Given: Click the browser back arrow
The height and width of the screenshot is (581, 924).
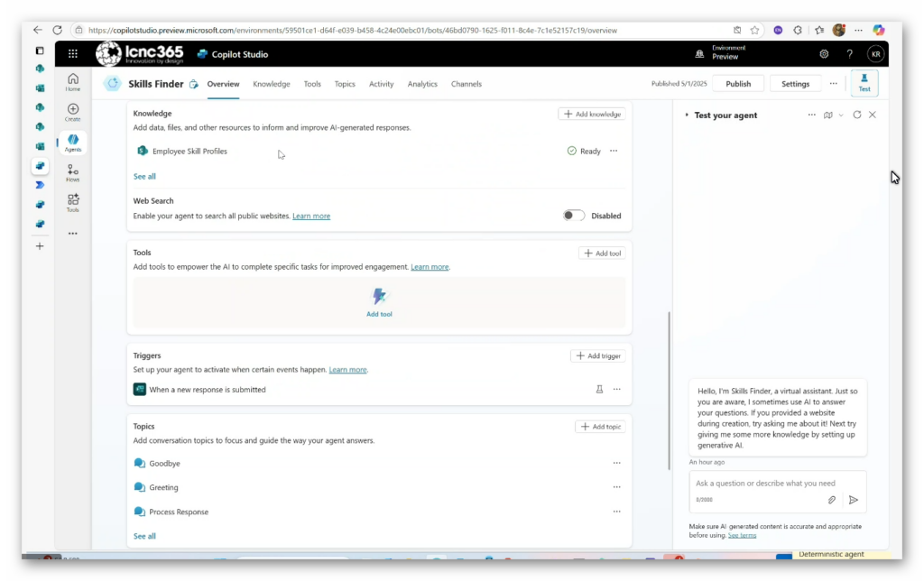Looking at the screenshot, I should tap(37, 30).
